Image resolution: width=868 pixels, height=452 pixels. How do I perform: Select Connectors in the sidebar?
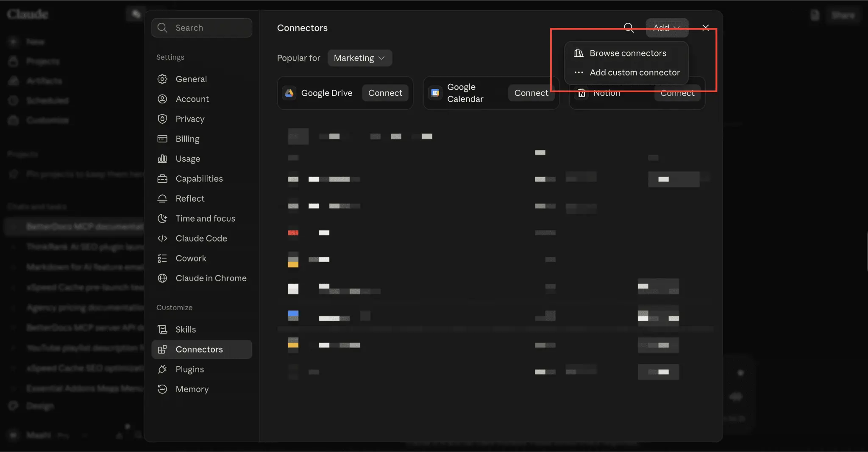point(202,349)
